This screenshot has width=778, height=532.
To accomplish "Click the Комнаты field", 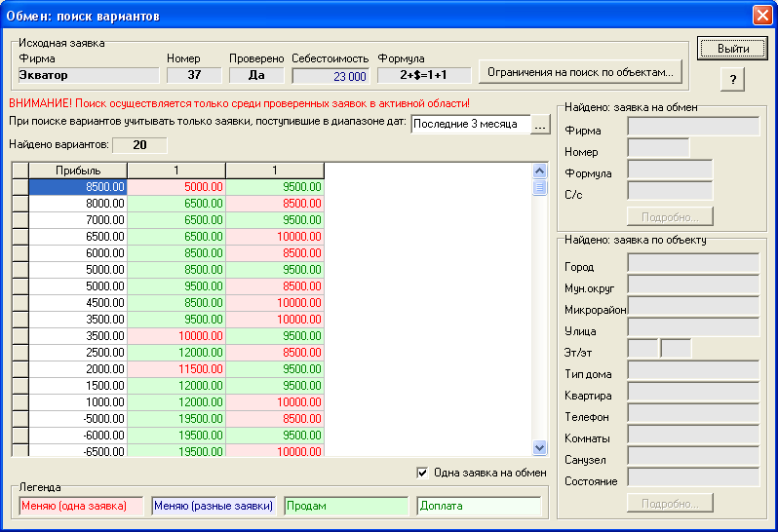I will tap(693, 435).
